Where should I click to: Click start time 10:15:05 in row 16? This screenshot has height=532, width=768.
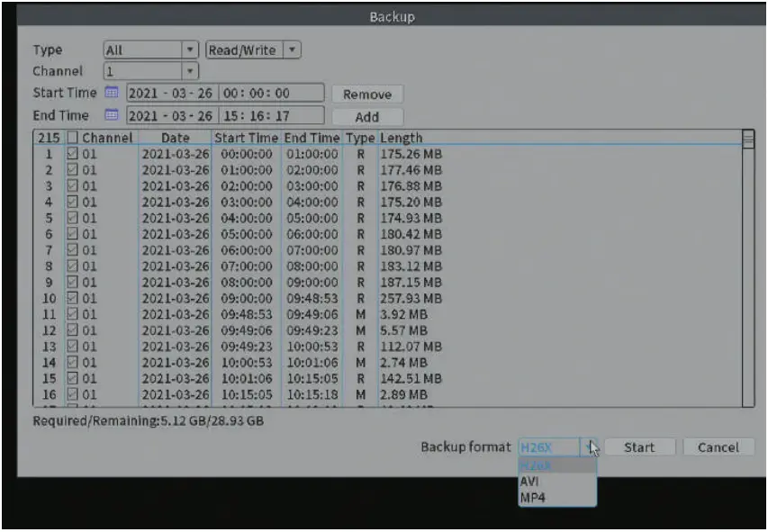click(x=247, y=394)
